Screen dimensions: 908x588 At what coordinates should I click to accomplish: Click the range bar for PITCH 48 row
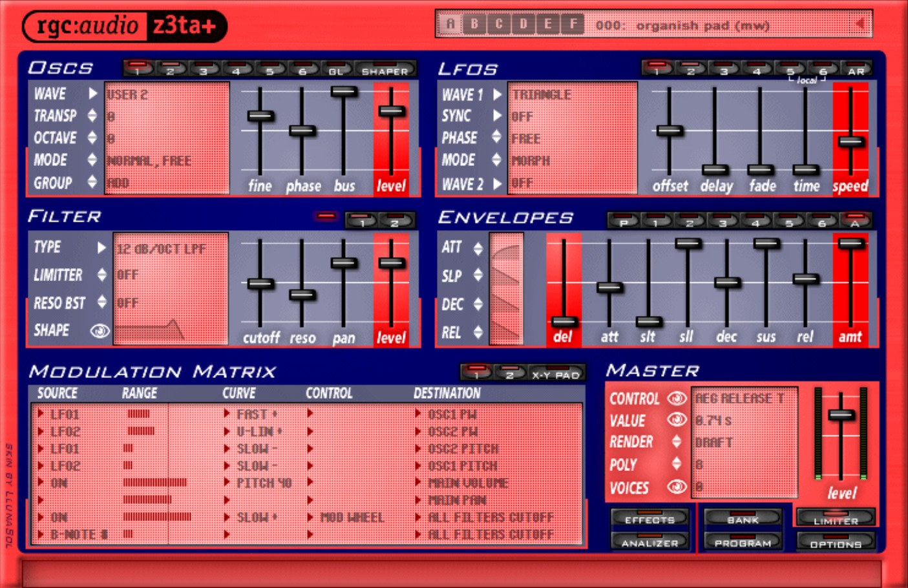(155, 483)
